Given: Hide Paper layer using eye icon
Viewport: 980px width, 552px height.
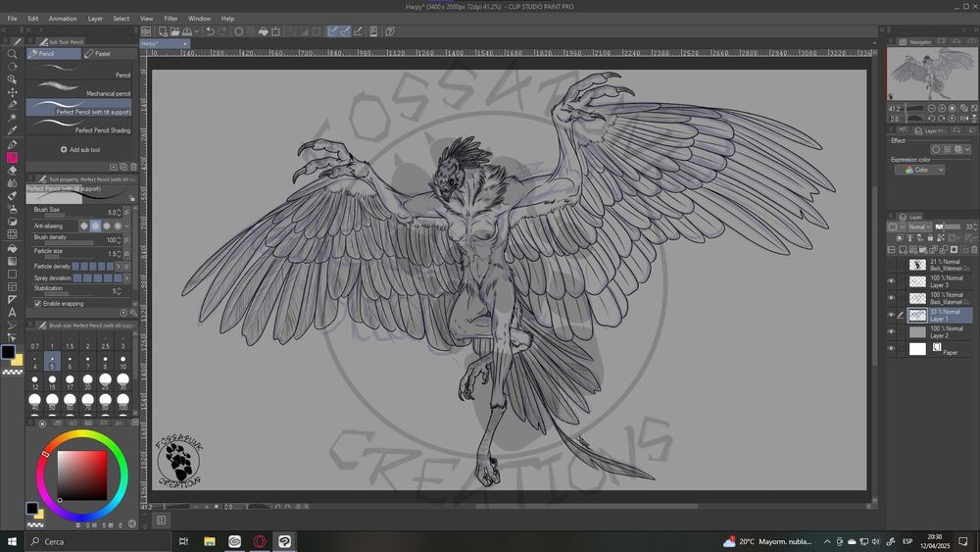Looking at the screenshot, I should [x=891, y=349].
